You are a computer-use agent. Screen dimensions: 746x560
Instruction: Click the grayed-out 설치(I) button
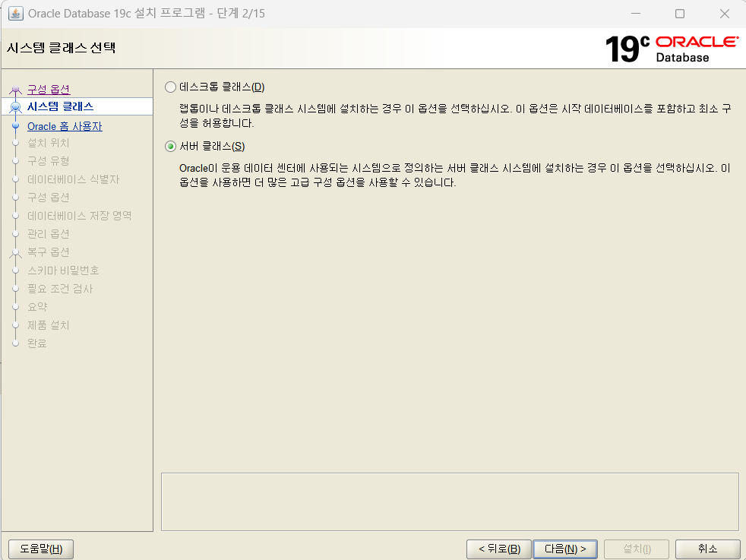[637, 549]
